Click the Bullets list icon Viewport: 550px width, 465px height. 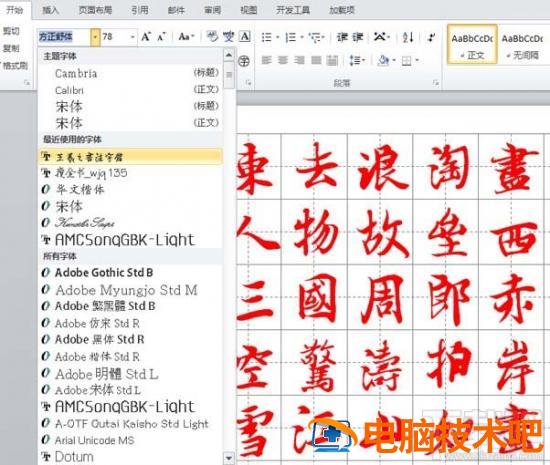point(267,37)
